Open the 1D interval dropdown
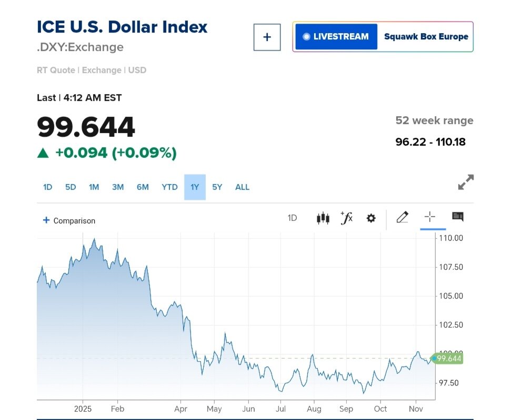This screenshot has width=512, height=420. point(293,218)
